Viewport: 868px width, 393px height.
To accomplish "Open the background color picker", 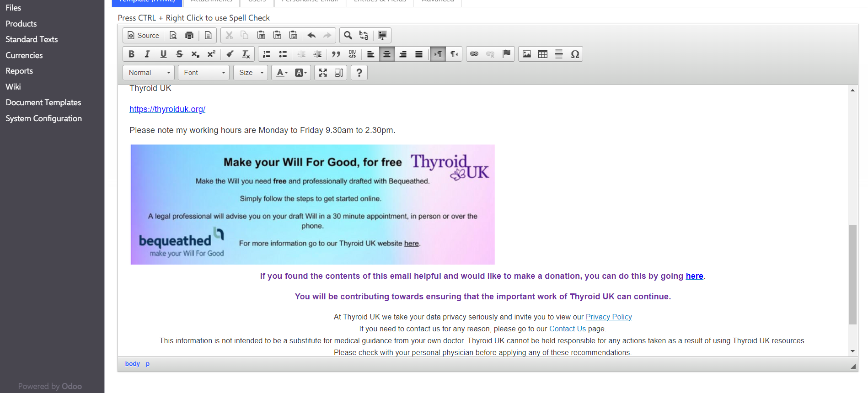I will pos(301,73).
